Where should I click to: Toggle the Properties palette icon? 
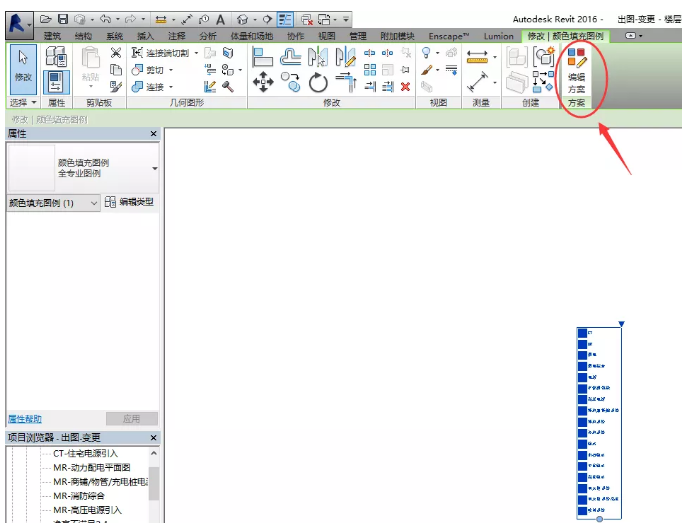point(56,82)
